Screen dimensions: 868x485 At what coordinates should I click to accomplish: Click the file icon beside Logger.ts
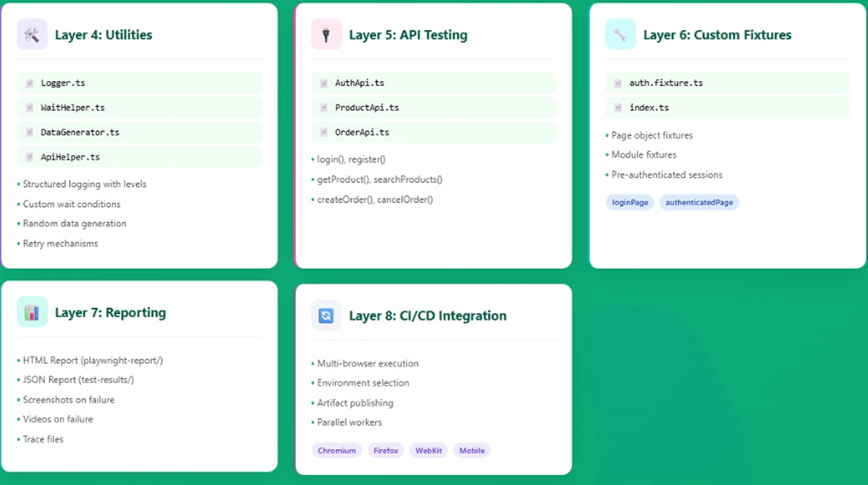pyautogui.click(x=29, y=83)
